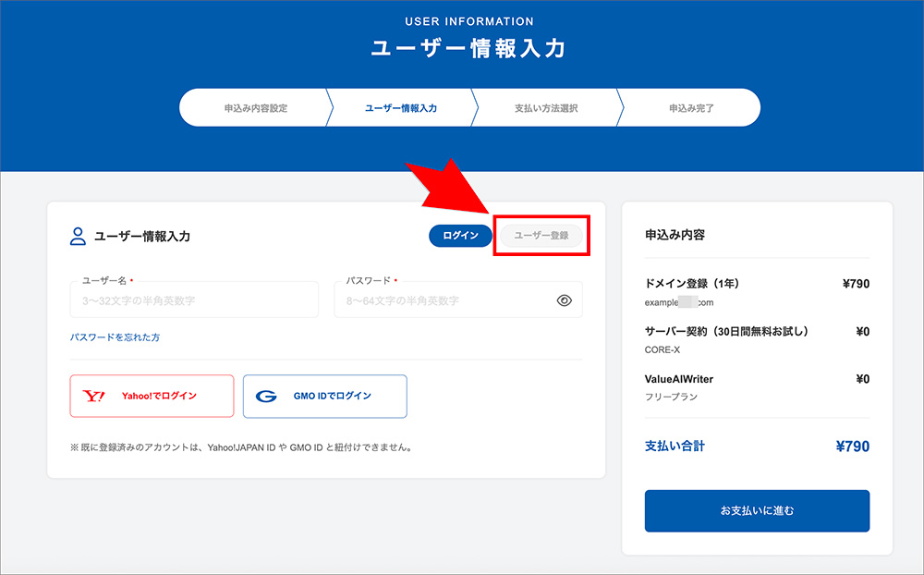Select the ログイン button

tap(459, 235)
